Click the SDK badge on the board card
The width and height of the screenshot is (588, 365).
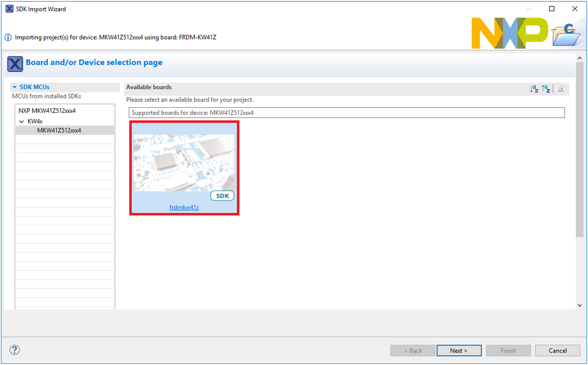tap(222, 196)
